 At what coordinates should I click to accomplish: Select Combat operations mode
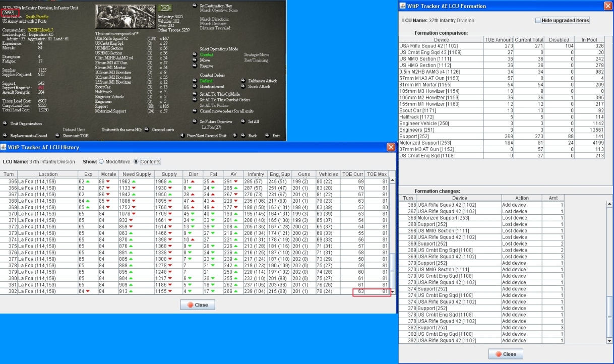[x=207, y=55]
